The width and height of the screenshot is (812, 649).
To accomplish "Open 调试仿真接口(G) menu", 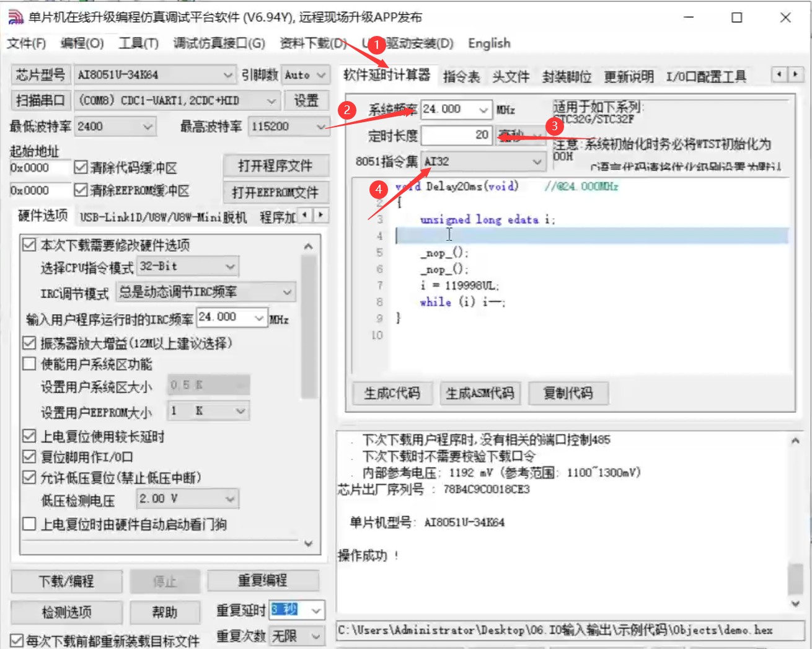I will click(219, 43).
